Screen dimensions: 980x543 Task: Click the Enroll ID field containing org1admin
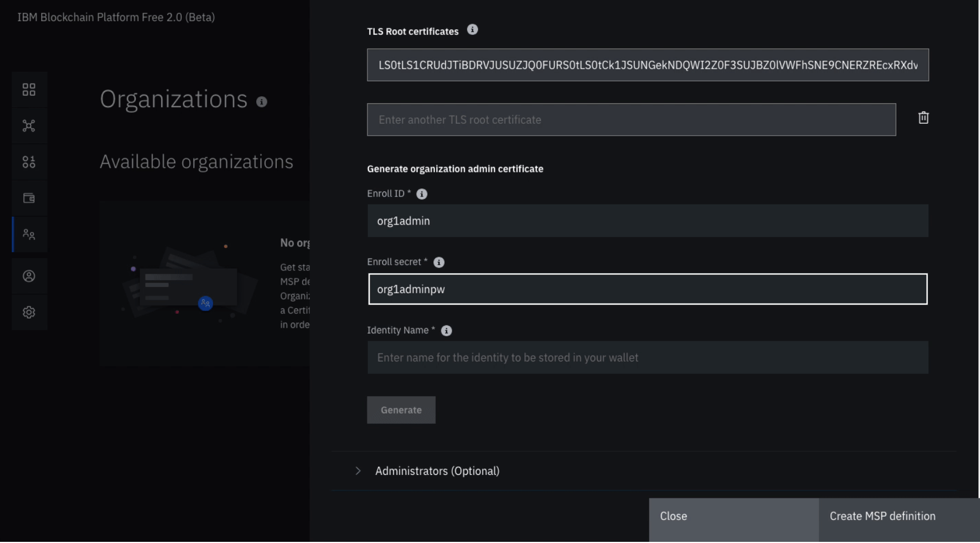pyautogui.click(x=648, y=221)
